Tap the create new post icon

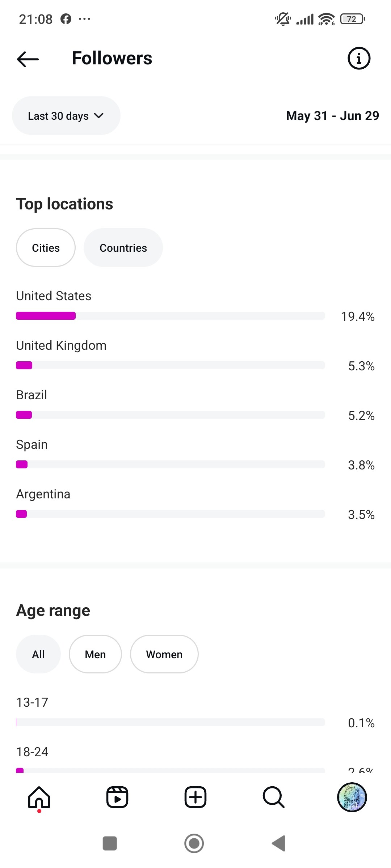click(195, 797)
